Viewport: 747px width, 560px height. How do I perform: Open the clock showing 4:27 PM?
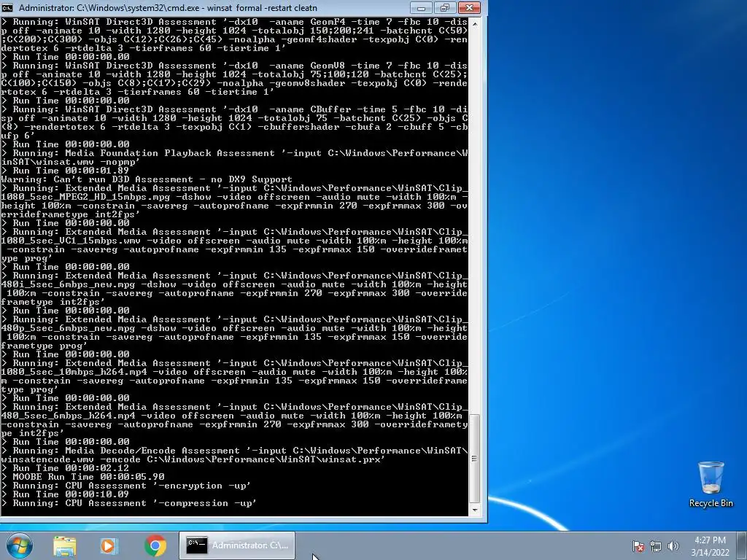coord(710,545)
